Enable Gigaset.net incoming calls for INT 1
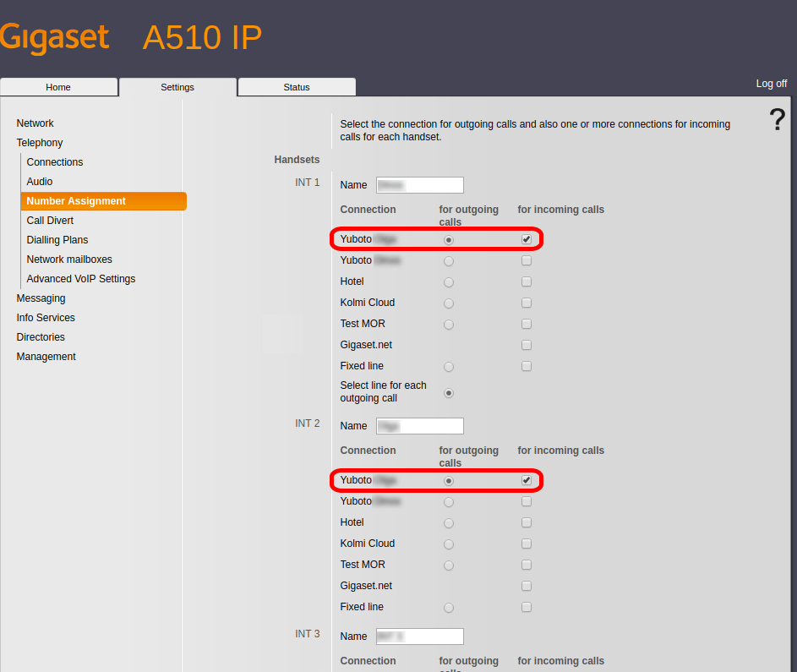Image resolution: width=797 pixels, height=672 pixels. pyautogui.click(x=526, y=345)
